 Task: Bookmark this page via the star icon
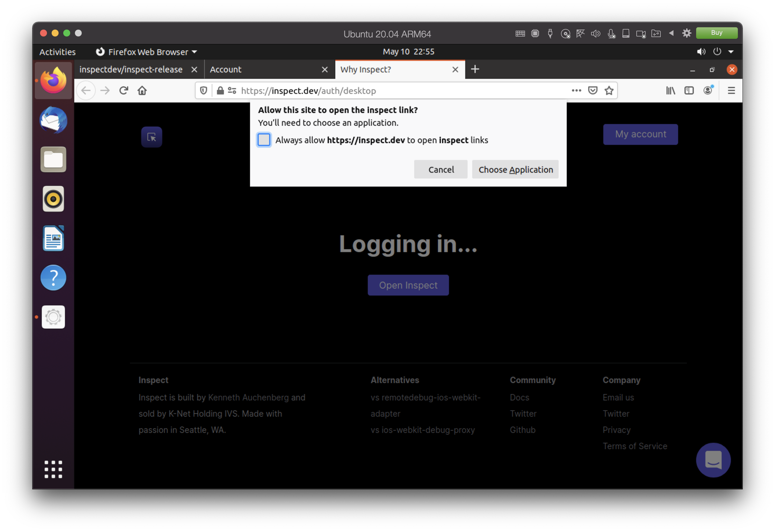pyautogui.click(x=609, y=90)
